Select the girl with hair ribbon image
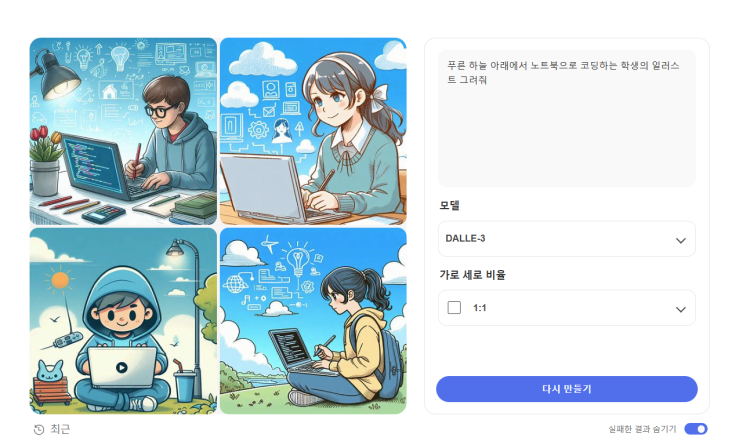This screenshot has width=743, height=445. [313, 131]
